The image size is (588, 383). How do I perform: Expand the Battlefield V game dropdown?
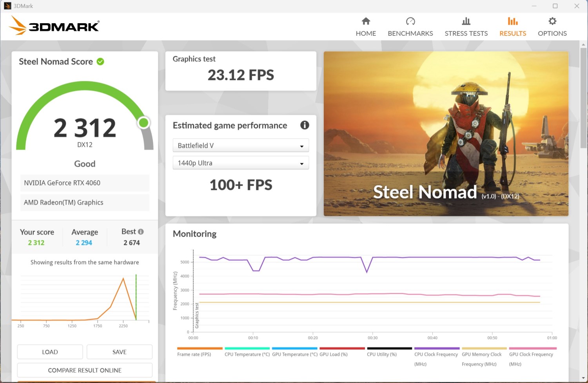click(x=241, y=146)
